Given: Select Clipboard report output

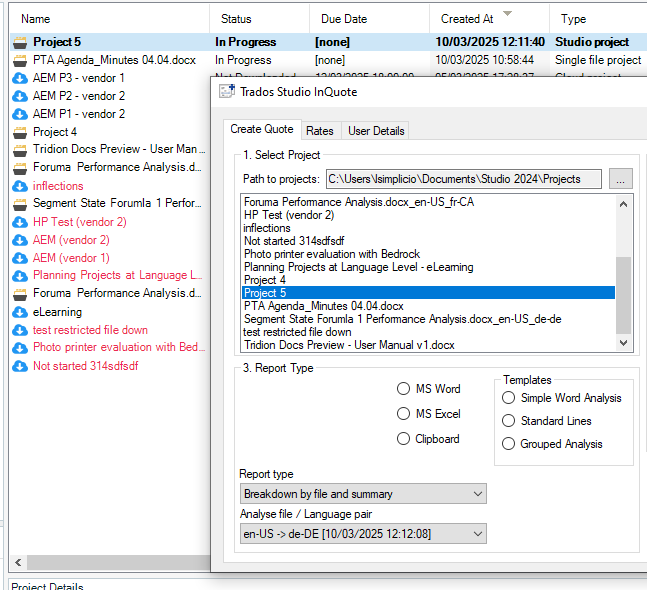Looking at the screenshot, I should (x=403, y=439).
